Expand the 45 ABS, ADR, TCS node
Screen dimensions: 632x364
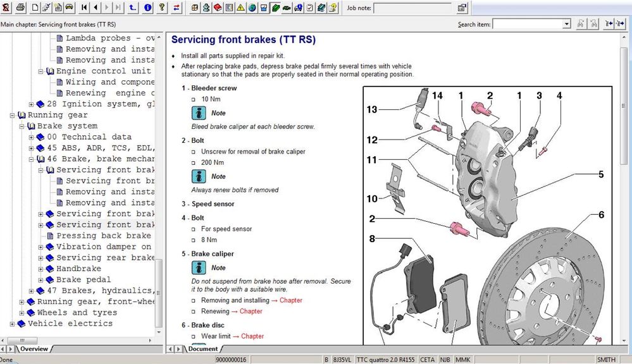pyautogui.click(x=31, y=148)
